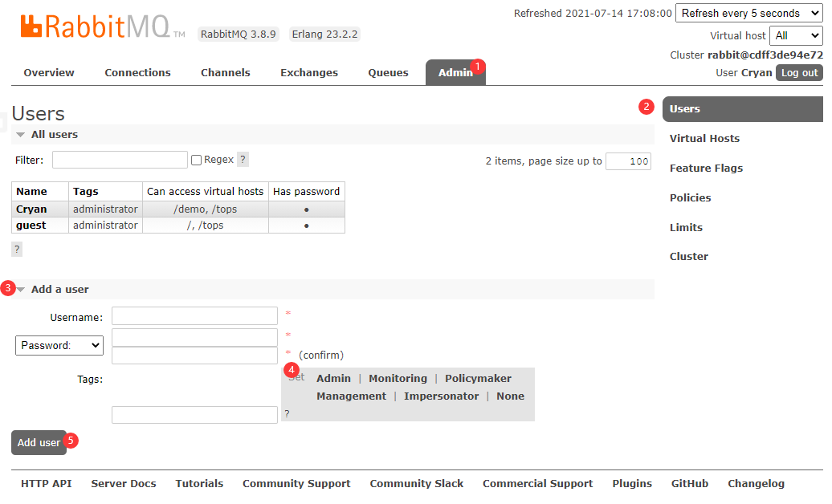This screenshot has width=832, height=504.
Task: Focus the Filter text field
Action: click(x=120, y=160)
